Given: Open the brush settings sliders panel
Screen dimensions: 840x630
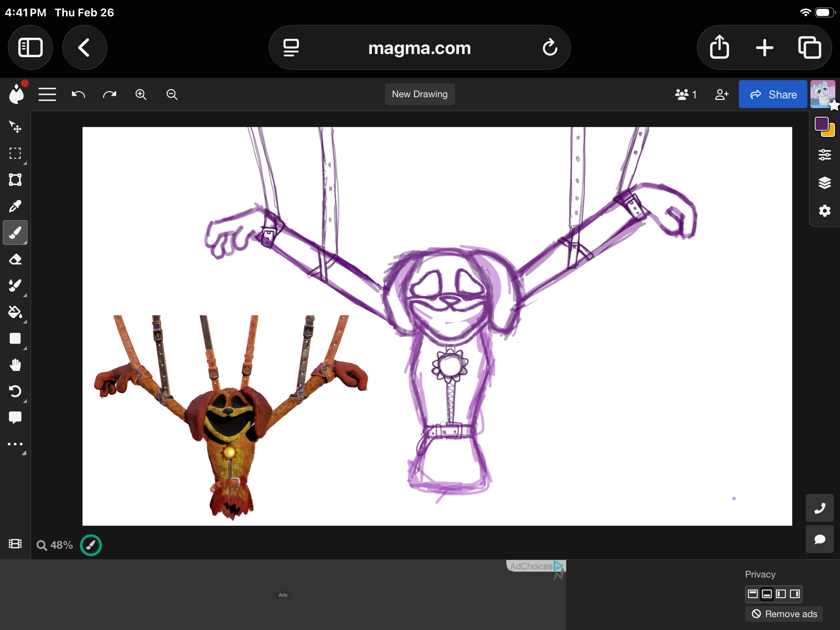Looking at the screenshot, I should [x=825, y=154].
